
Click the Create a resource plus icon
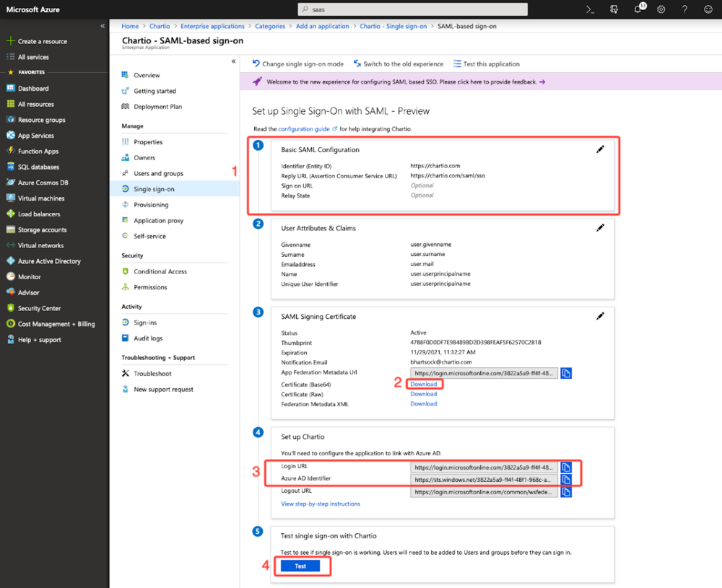(x=10, y=41)
